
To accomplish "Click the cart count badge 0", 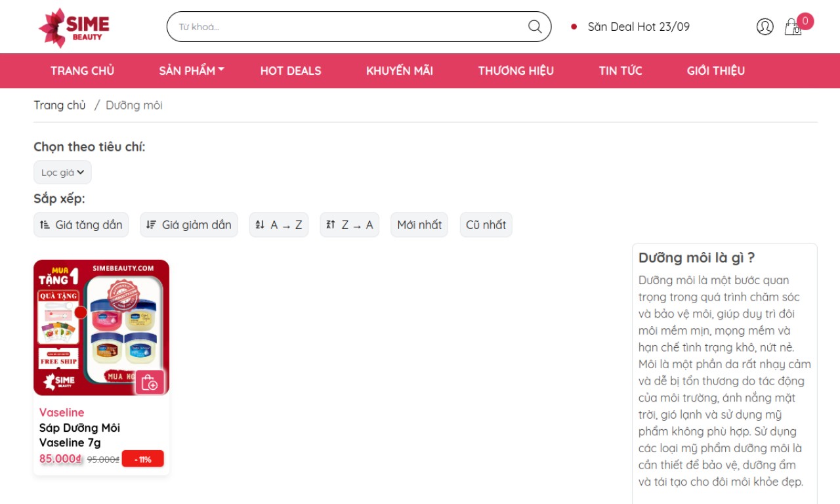I will [805, 21].
